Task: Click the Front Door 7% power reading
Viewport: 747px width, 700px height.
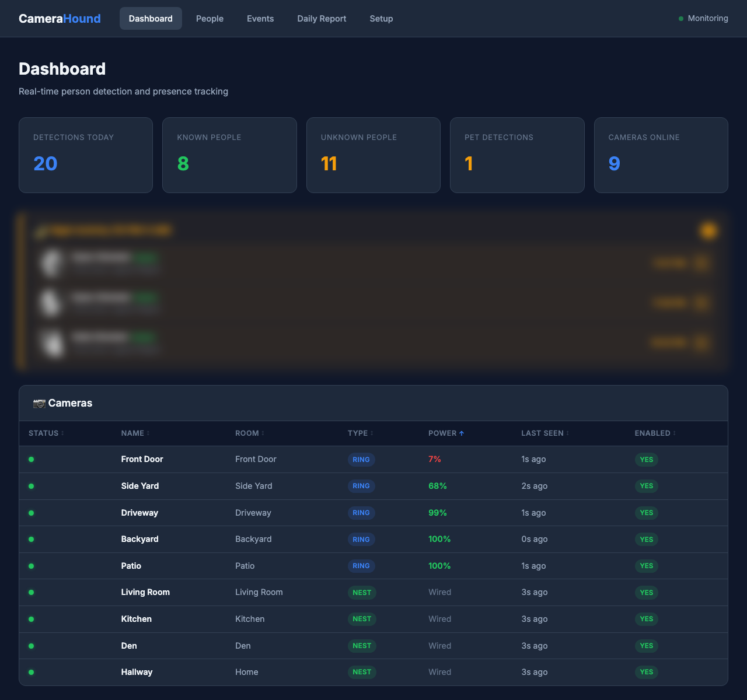Action: tap(435, 460)
